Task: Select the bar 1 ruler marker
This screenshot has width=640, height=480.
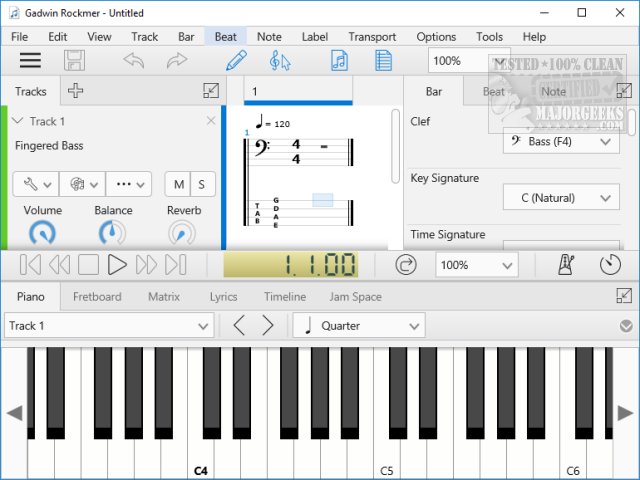Action: point(298,91)
